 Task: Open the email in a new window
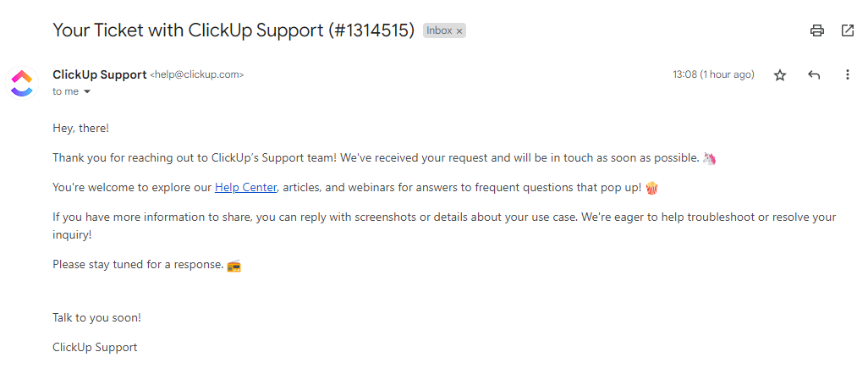pyautogui.click(x=848, y=30)
